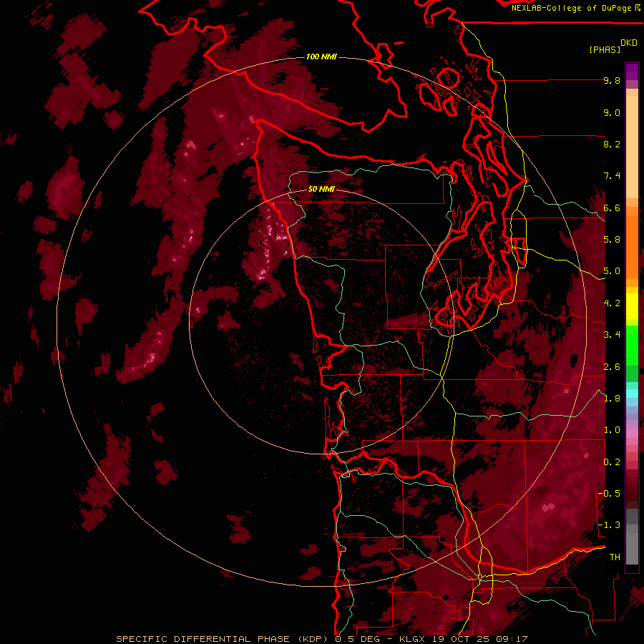Image resolution: width=644 pixels, height=644 pixels.
Task: Click the -1.3 scale value
Action: pyautogui.click(x=610, y=525)
